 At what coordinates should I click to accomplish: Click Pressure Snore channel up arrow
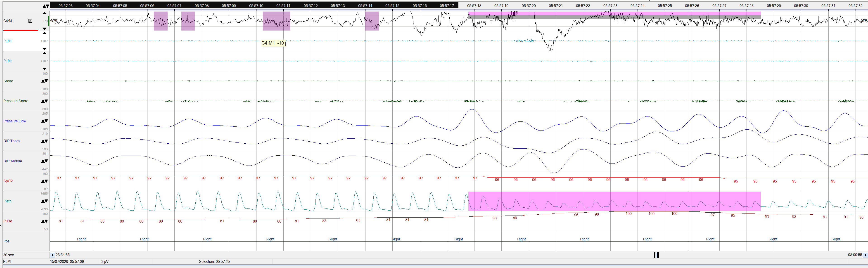(43, 101)
